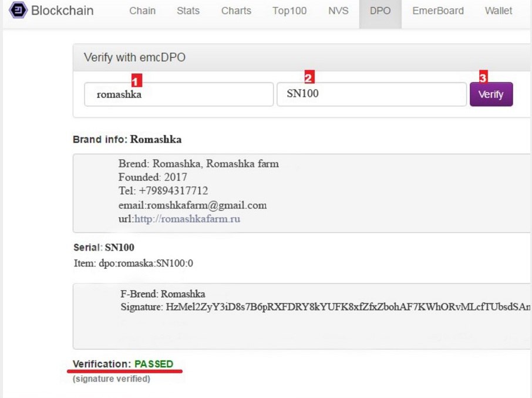Viewport: 532px width, 398px height.
Task: Click the 'Brend: Romashka, Romashka farm' line
Action: click(198, 164)
